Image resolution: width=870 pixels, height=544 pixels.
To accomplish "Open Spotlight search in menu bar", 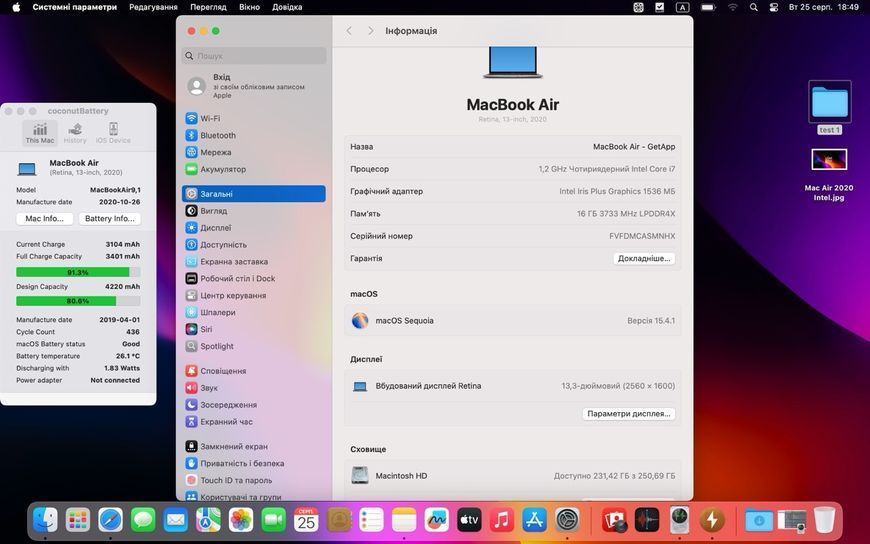I will (x=753, y=7).
